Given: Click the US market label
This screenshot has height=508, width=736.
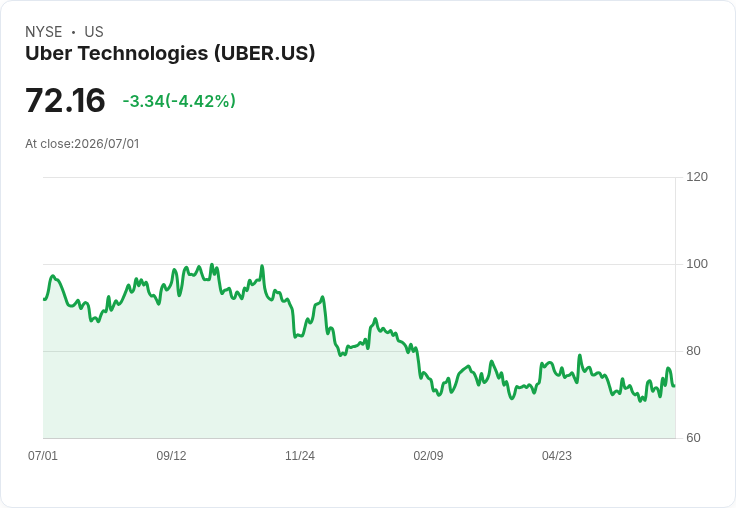Looking at the screenshot, I should click(x=94, y=32).
